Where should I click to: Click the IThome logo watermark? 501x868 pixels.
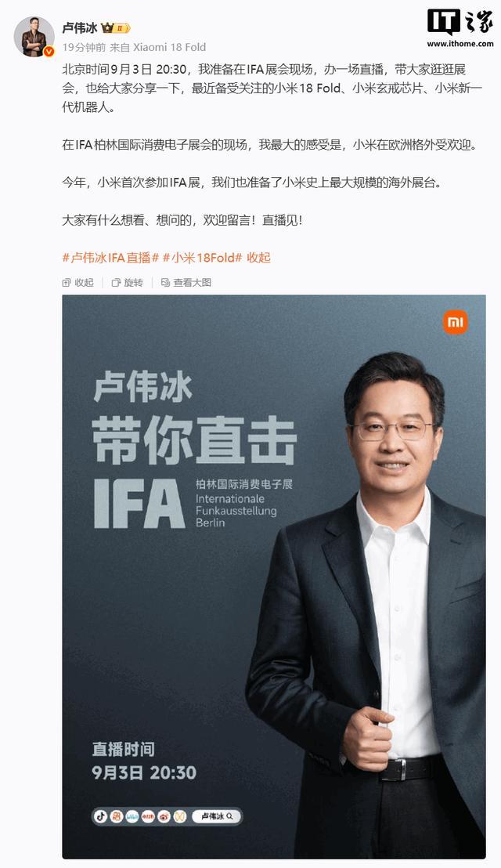pyautogui.click(x=460, y=24)
